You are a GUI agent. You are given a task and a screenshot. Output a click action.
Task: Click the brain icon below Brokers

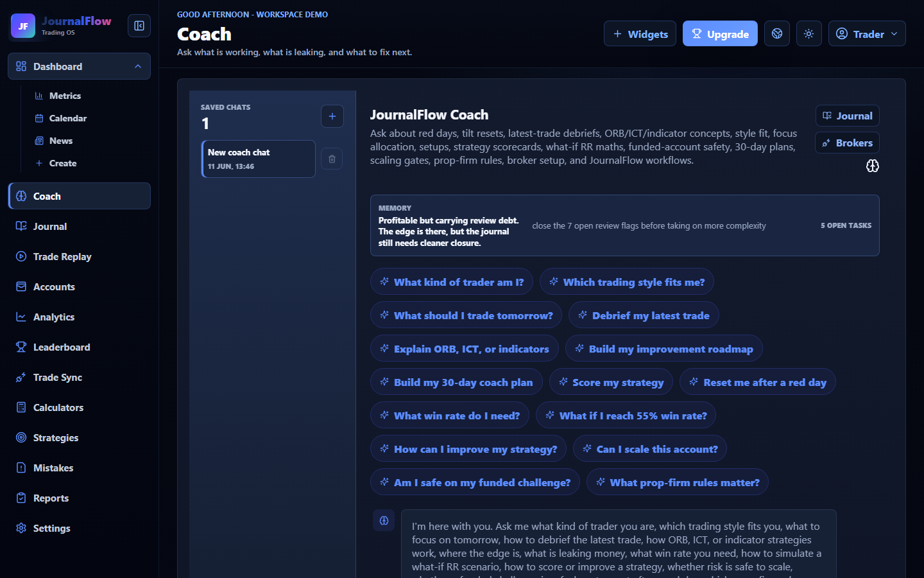pos(873,166)
